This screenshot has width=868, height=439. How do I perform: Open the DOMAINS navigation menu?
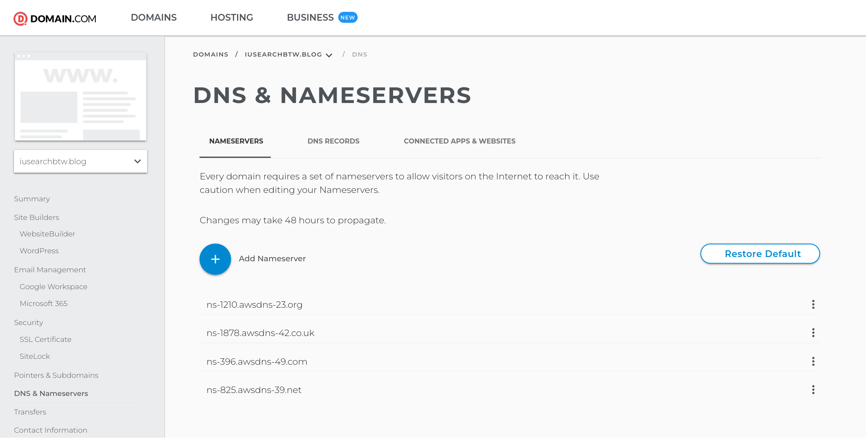(x=154, y=17)
